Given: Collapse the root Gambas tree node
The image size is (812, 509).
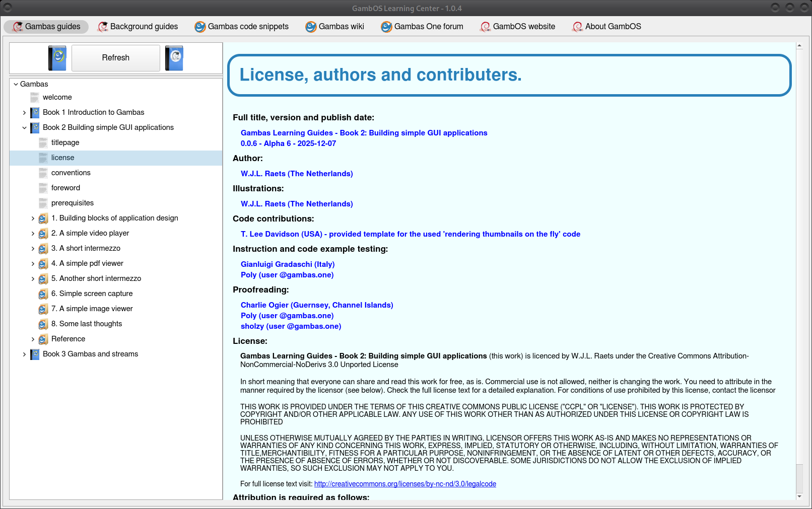Looking at the screenshot, I should point(16,84).
